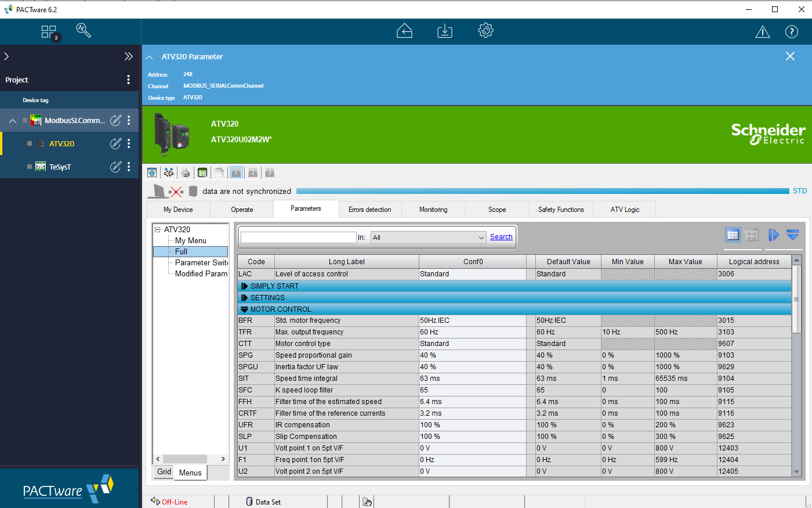Viewport: 812px width, 508px height.
Task: Click the warning triangle alert icon
Action: tap(762, 32)
